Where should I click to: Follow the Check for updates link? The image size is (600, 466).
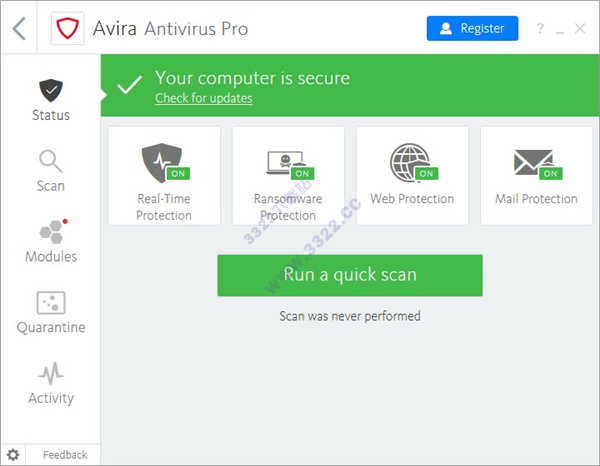tap(204, 98)
